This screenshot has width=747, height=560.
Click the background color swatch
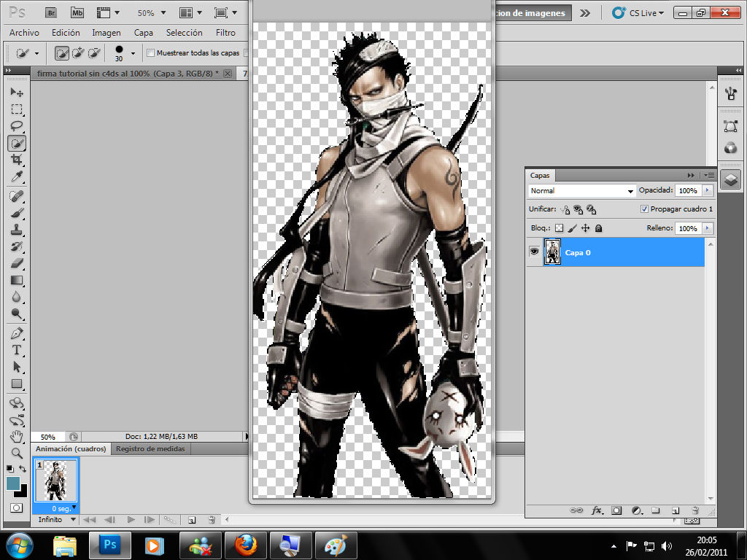23,492
